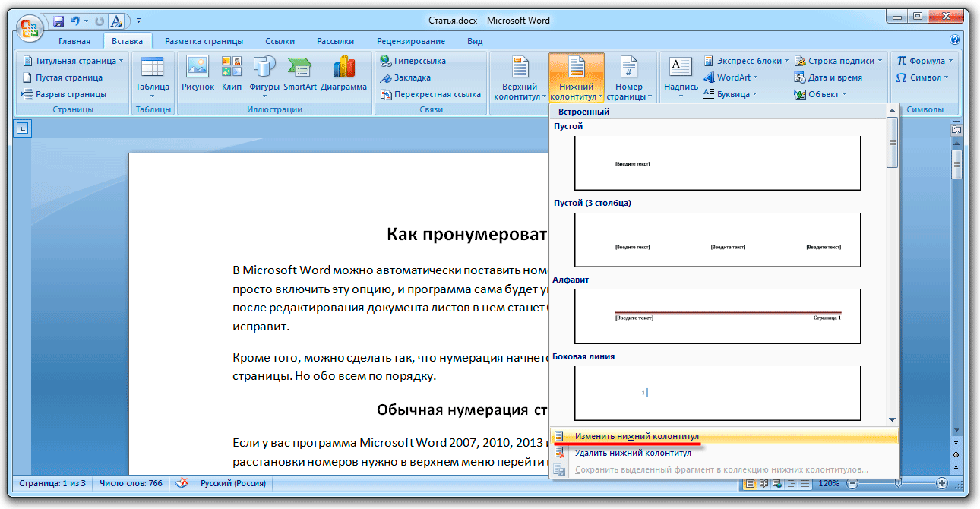The image size is (980, 509).
Task: Switch to the Вид tab
Action: coord(475,41)
